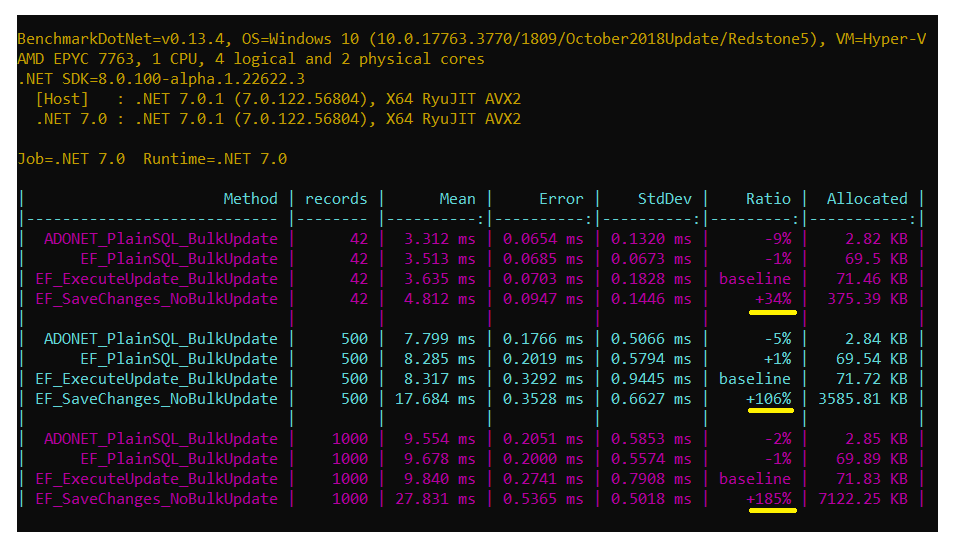Viewport: 958px width, 552px height.
Task: Click the +185% ratio value
Action: point(769,499)
